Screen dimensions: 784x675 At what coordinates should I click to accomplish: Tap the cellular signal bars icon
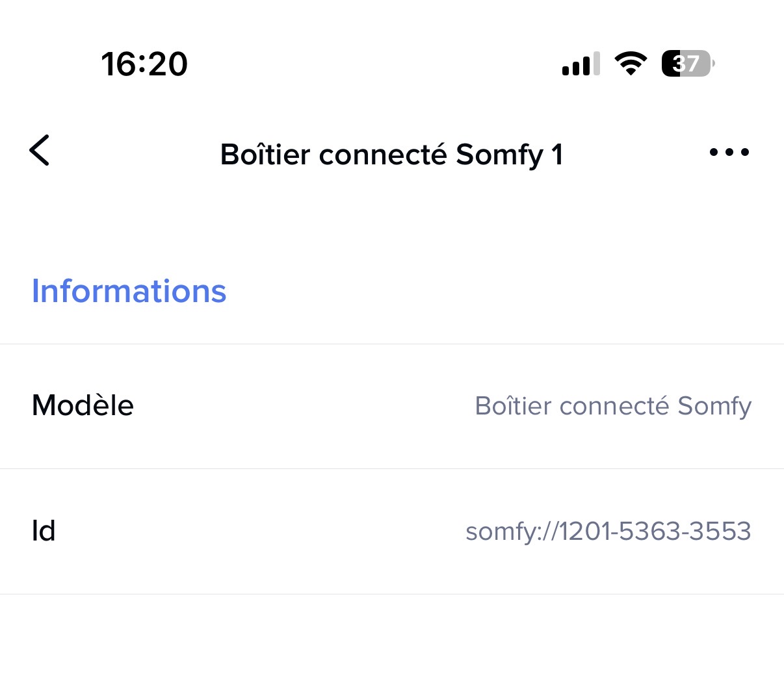click(581, 64)
